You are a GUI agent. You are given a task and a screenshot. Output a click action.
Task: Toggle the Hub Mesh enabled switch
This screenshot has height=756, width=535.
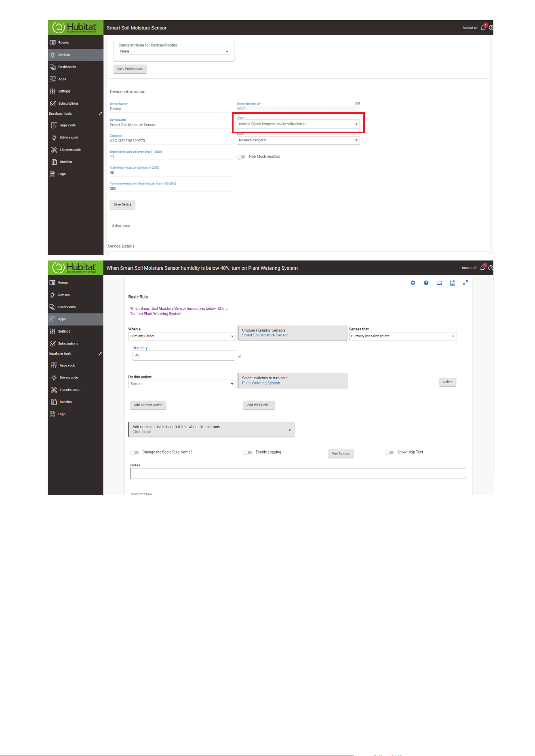(x=241, y=157)
